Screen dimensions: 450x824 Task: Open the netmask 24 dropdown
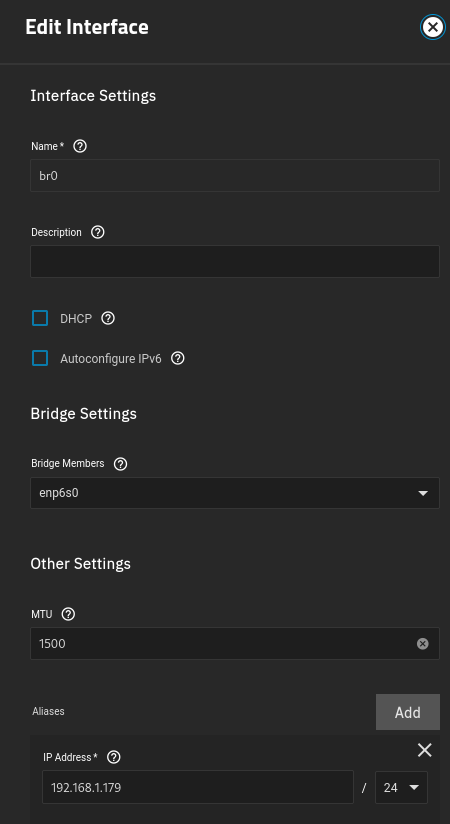[x=401, y=787]
